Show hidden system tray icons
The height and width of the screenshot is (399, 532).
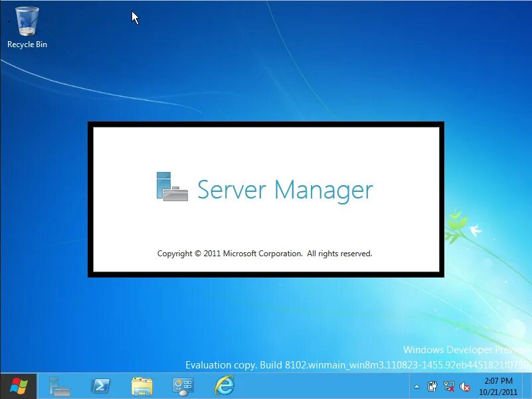(416, 387)
